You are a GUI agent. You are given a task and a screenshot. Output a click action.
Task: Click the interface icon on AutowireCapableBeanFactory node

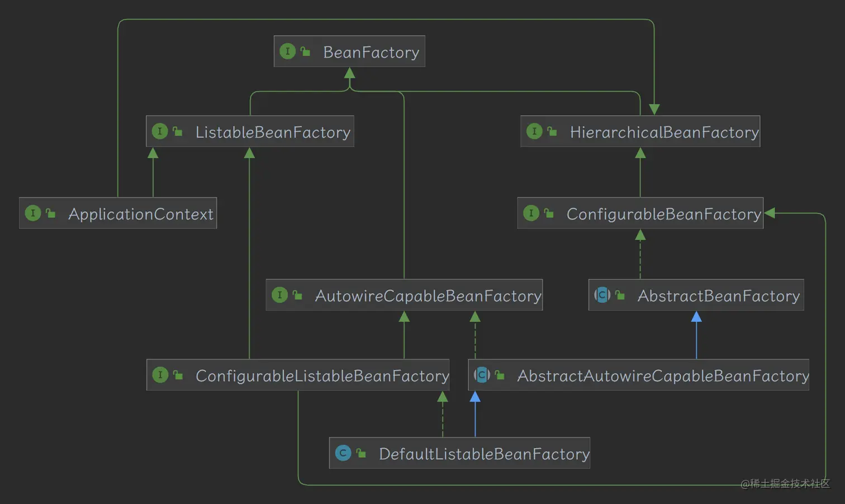279,294
